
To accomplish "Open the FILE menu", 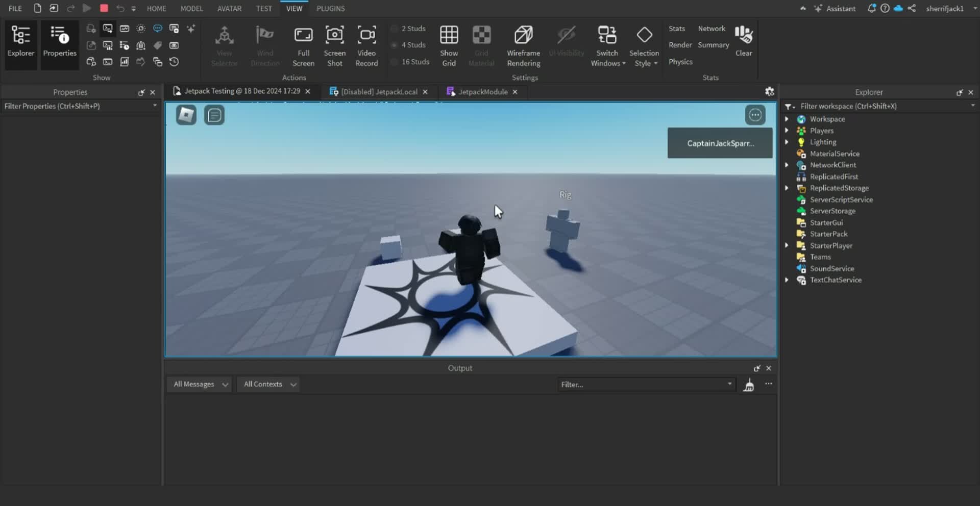I will (x=15, y=8).
